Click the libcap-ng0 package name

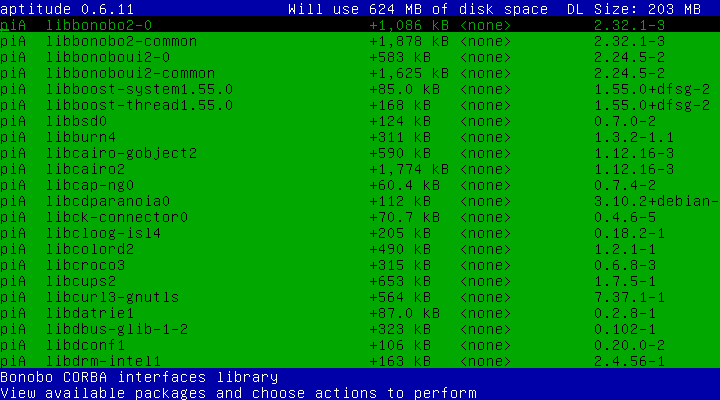coord(92,185)
